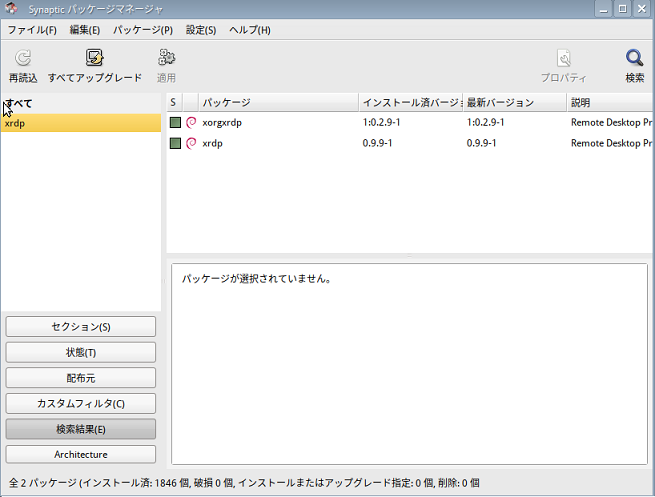Select the xrdp package name in table
Screen dimensions: 655x497
212,144
